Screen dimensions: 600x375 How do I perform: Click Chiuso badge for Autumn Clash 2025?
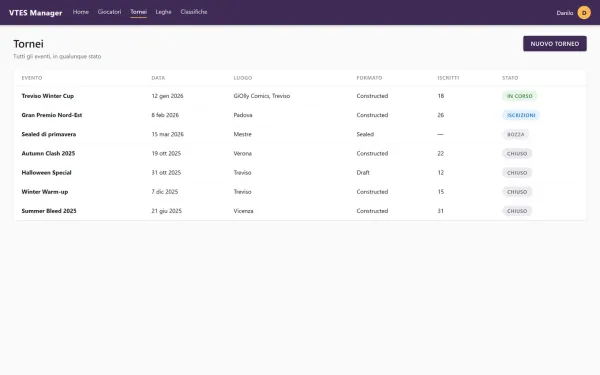517,153
